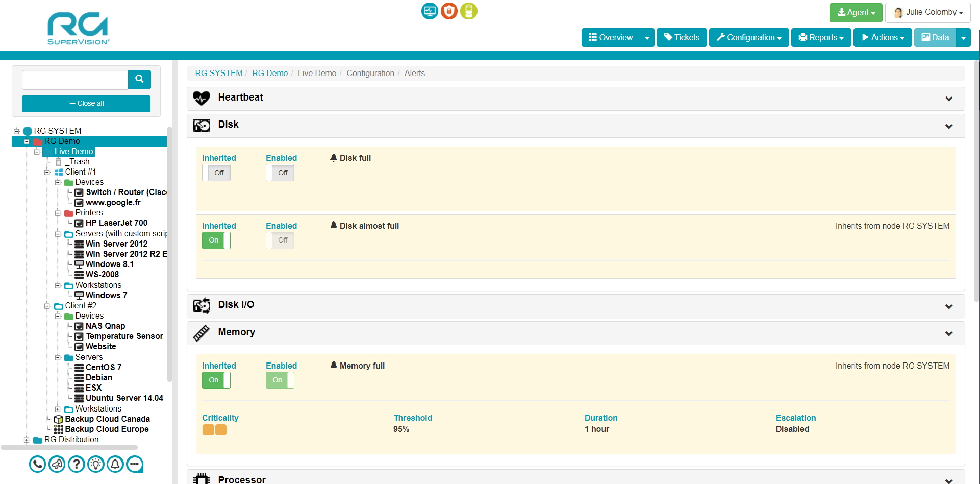The width and height of the screenshot is (980, 484).
Task: Open the question mark help icon
Action: tap(76, 464)
